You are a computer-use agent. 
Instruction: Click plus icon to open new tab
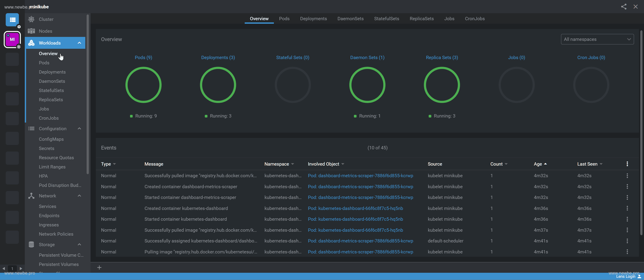point(99,267)
